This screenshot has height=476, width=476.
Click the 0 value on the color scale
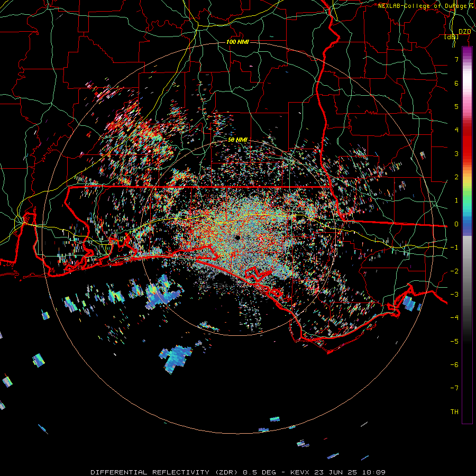tap(456, 224)
